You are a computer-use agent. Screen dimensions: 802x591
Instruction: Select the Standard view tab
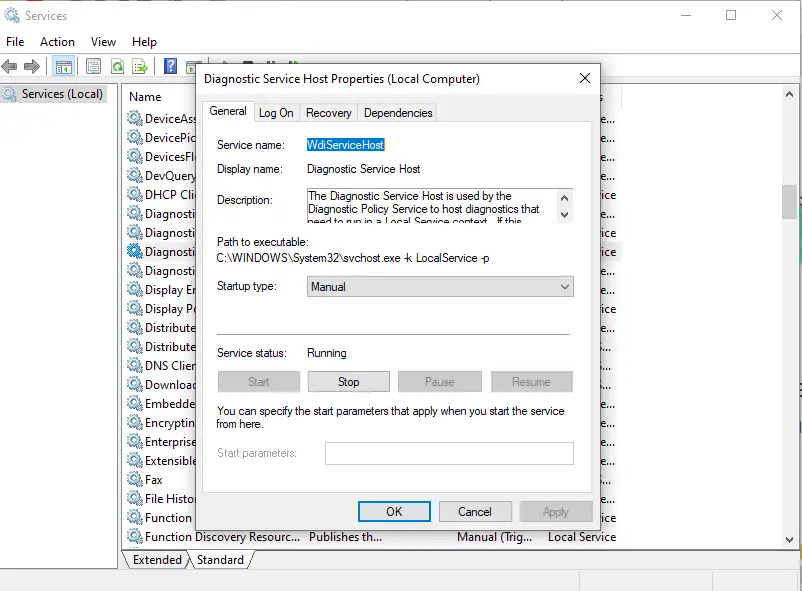pyautogui.click(x=220, y=560)
